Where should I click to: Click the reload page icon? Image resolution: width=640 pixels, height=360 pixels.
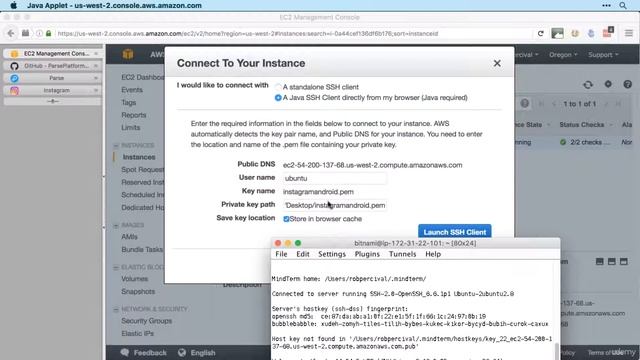[x=540, y=33]
